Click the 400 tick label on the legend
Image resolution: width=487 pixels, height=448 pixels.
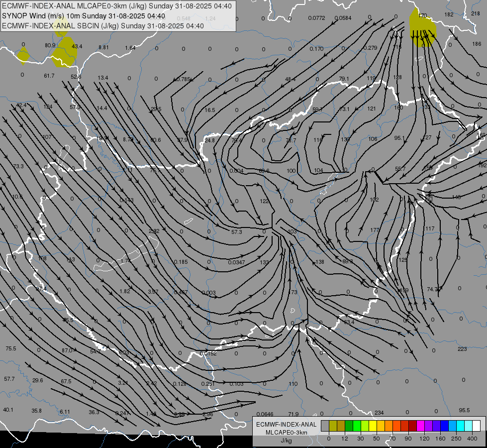472,439
